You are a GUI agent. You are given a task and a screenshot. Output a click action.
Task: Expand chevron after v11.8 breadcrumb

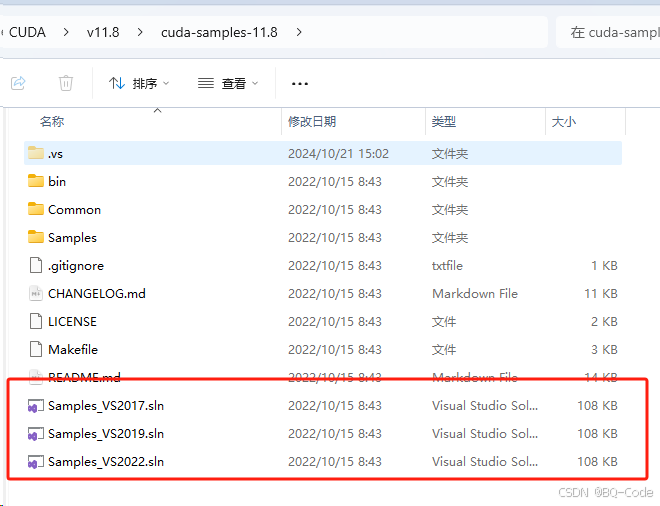pos(140,32)
